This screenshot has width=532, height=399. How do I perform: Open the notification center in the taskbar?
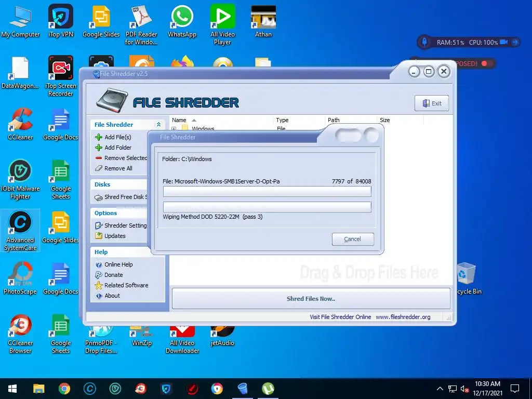point(515,389)
